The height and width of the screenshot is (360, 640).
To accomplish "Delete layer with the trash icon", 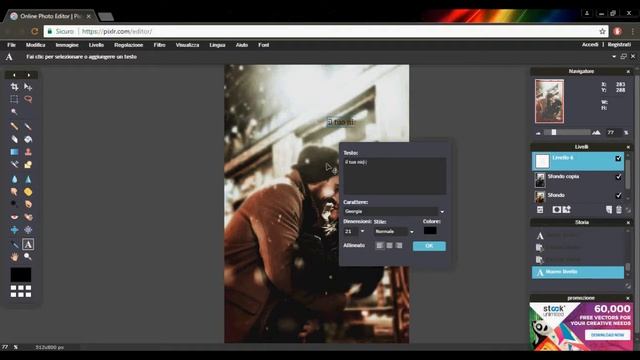I will [x=619, y=209].
